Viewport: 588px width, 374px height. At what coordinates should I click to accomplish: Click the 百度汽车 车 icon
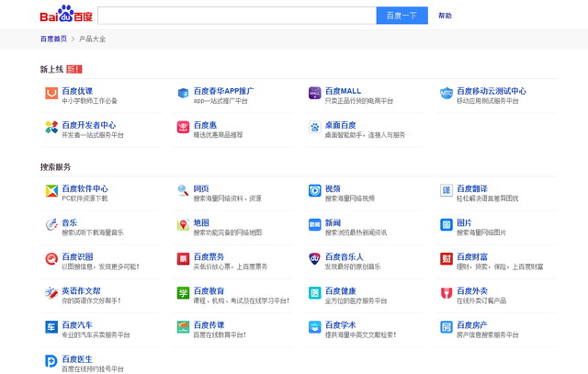[x=51, y=327]
